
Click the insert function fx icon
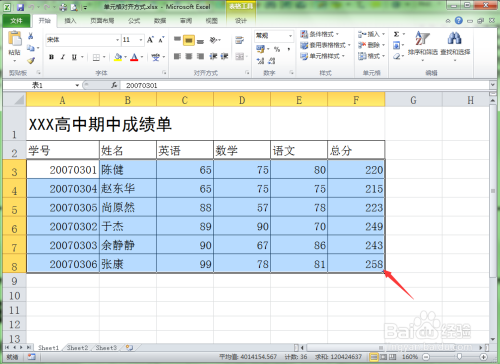[114, 85]
